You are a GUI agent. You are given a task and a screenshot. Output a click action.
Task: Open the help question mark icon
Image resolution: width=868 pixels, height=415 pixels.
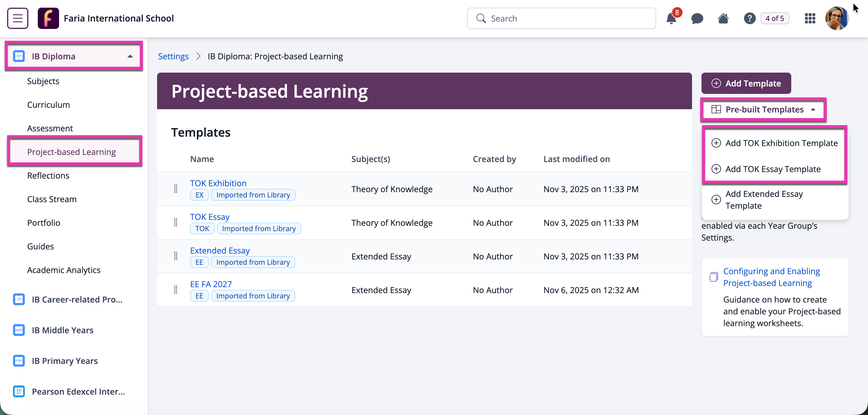(749, 18)
